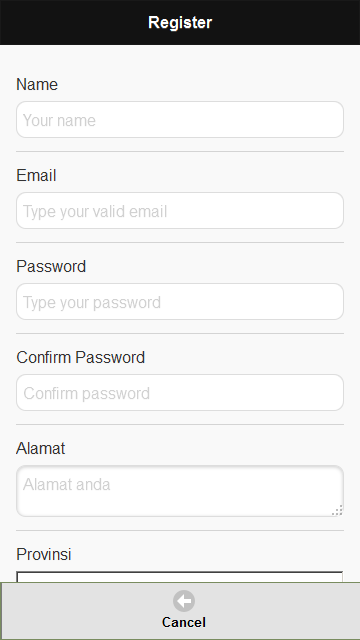Click the Provinsi label text

pos(44,555)
